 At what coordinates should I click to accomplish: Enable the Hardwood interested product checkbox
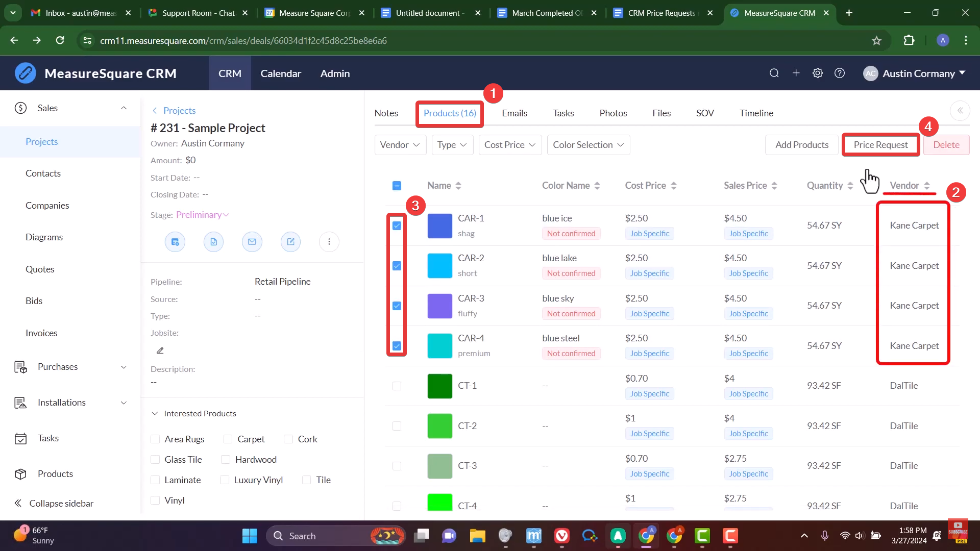226,460
